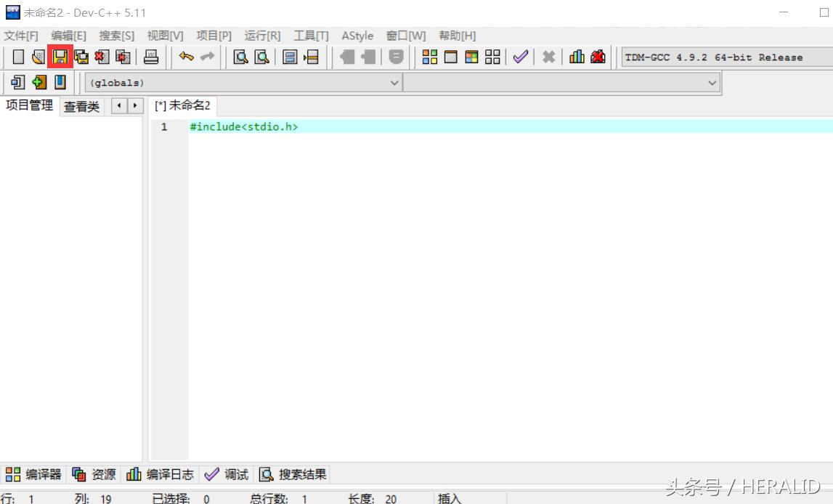
Task: Compile the program with four-squares icon
Action: coord(429,57)
